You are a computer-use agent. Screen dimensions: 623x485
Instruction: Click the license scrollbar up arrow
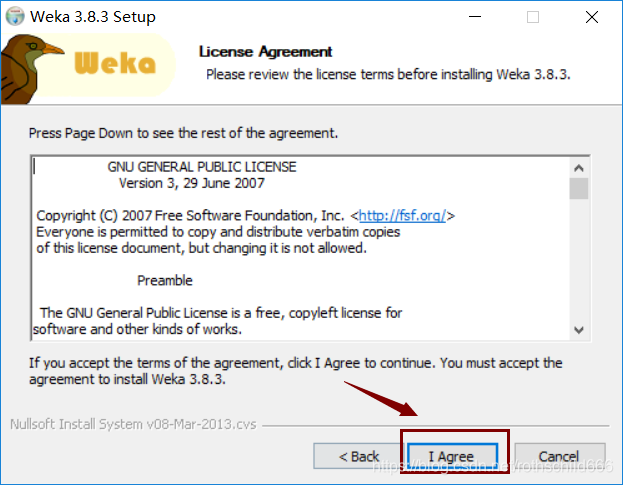579,165
